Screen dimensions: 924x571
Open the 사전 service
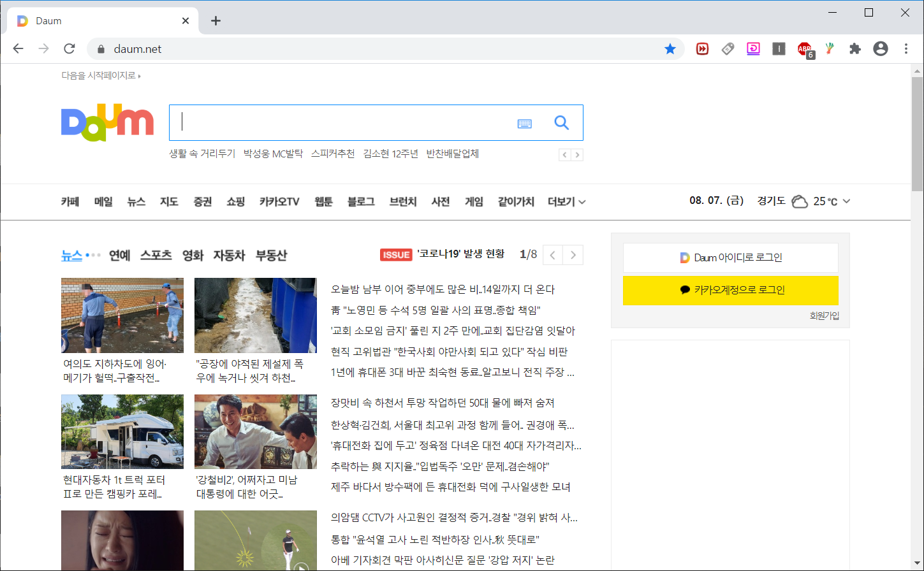pyautogui.click(x=441, y=201)
